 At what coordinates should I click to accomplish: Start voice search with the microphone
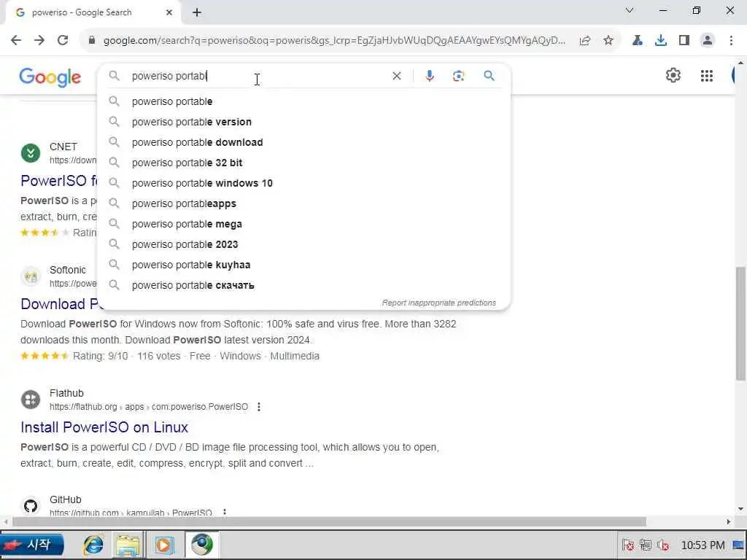pos(430,76)
